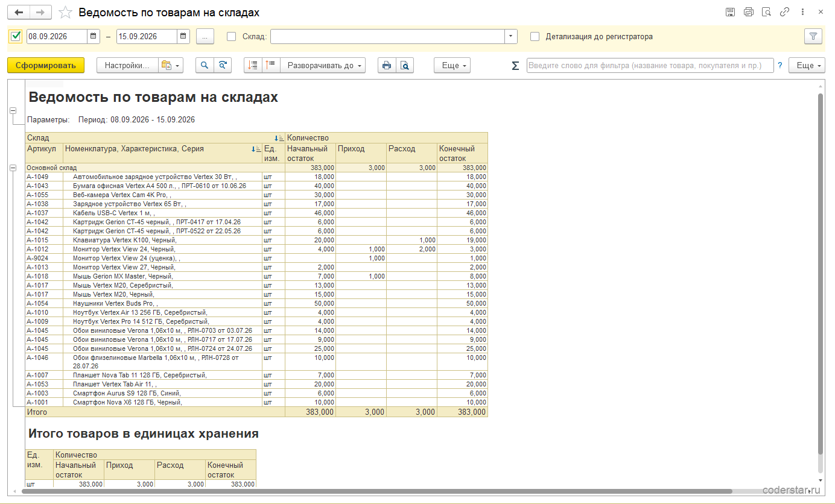Image resolution: width=835 pixels, height=504 pixels.
Task: Click the document preview icon in the title bar
Action: (x=767, y=12)
